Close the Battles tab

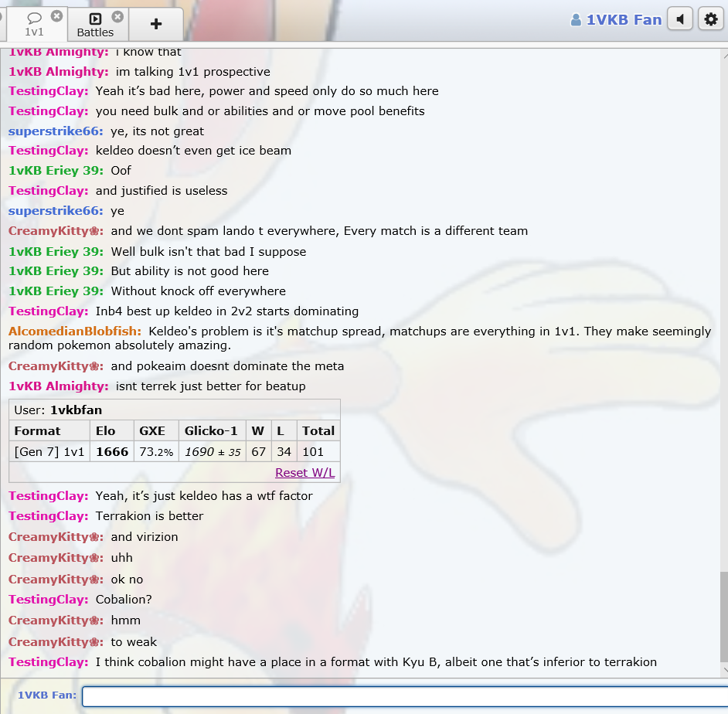coord(117,16)
